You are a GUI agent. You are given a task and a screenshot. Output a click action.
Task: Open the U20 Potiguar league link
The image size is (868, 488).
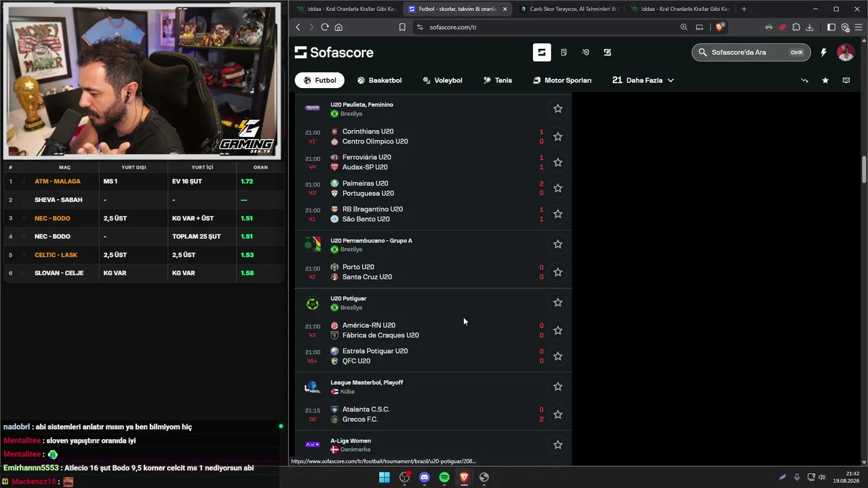click(349, 298)
